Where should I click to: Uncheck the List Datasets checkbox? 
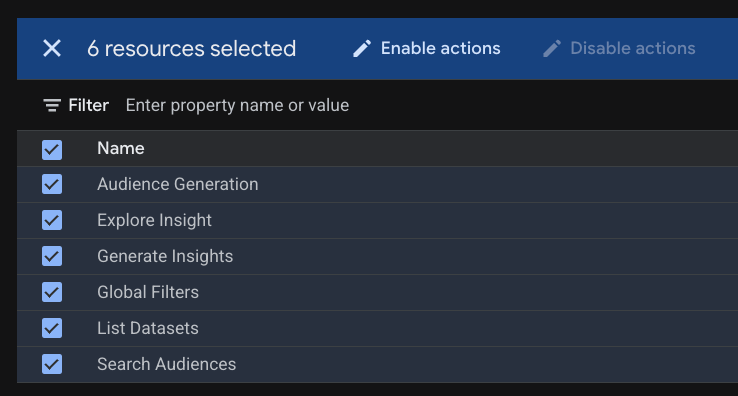click(52, 328)
